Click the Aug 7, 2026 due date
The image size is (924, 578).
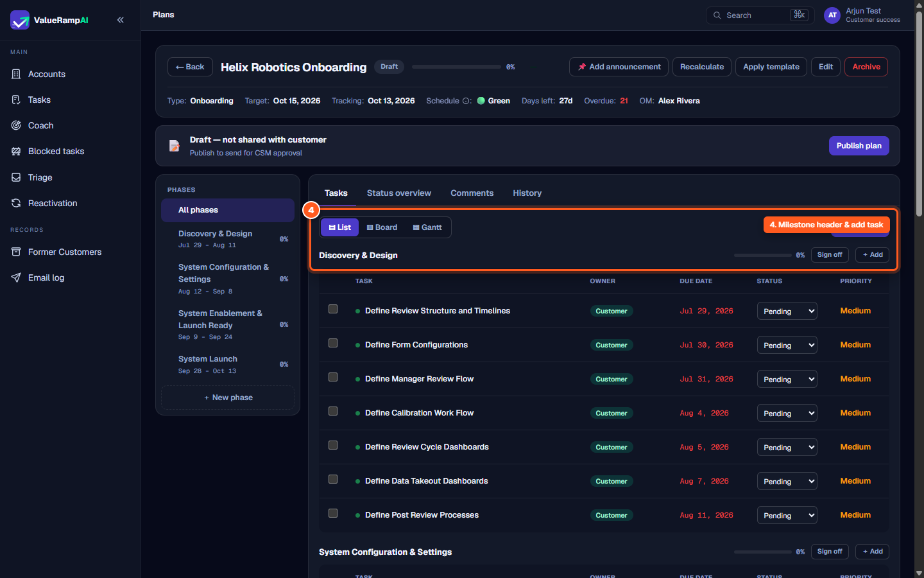coord(704,481)
